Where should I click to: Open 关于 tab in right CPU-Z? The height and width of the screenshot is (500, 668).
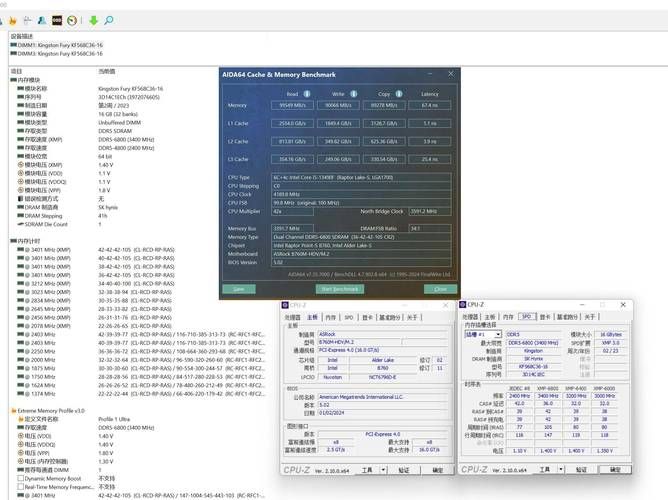tap(590, 317)
